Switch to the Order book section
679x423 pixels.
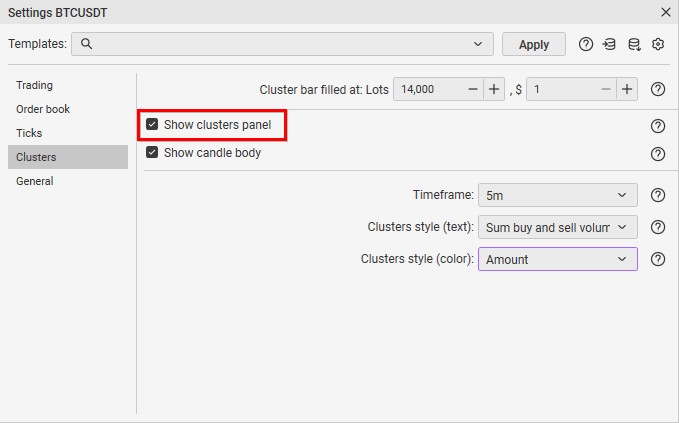pos(68,109)
